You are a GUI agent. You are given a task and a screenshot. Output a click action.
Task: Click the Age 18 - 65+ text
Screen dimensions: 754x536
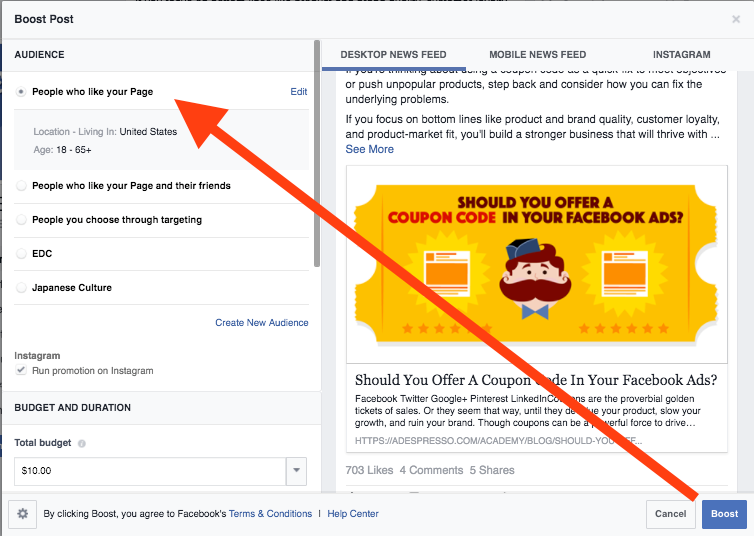point(62,150)
